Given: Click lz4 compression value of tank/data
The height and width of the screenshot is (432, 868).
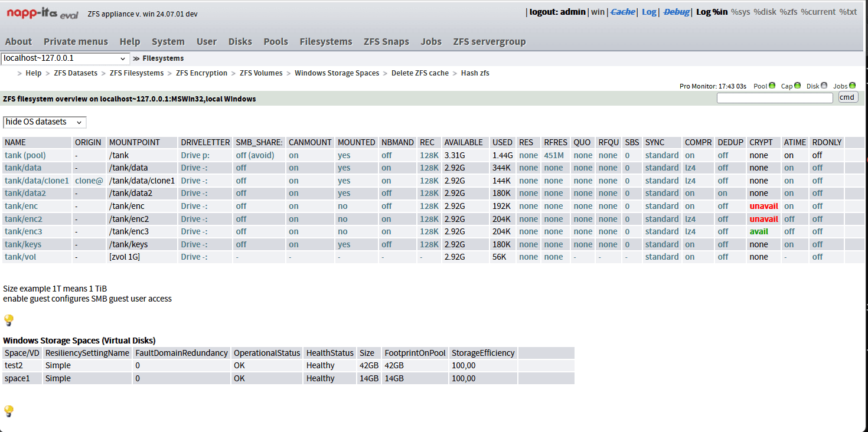Looking at the screenshot, I should [690, 168].
